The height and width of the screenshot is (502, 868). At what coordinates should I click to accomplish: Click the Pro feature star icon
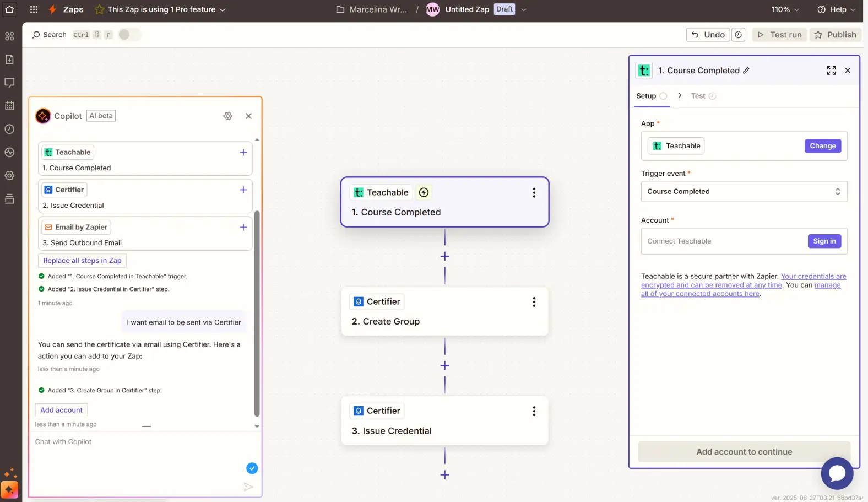pos(99,9)
